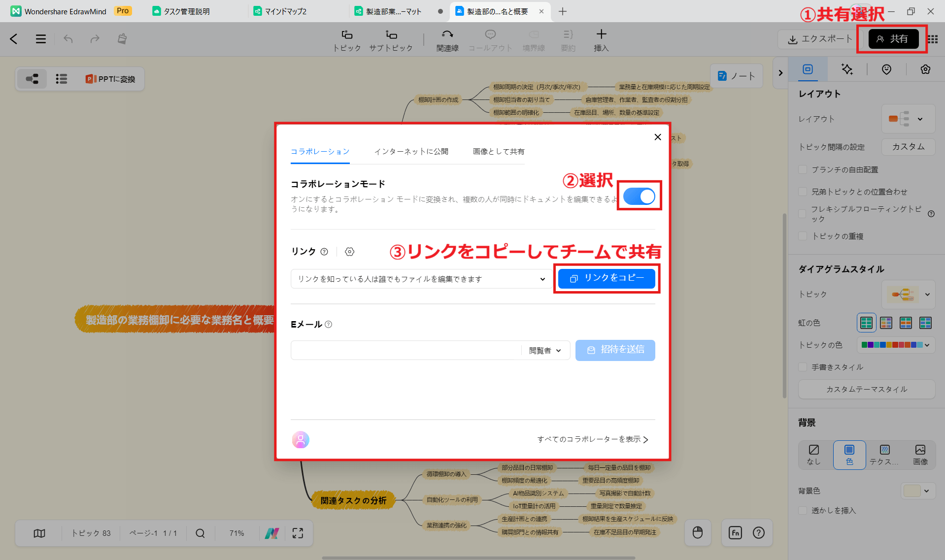Click 招待を送信 button
The image size is (945, 560).
pos(615,350)
